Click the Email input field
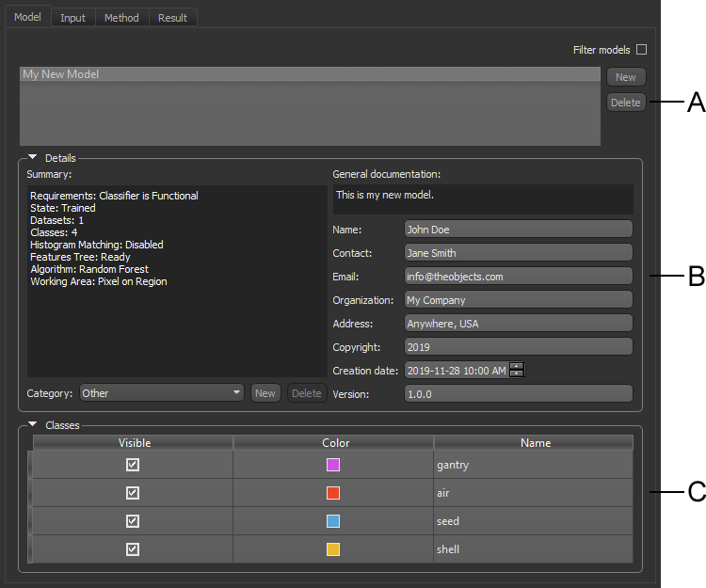Screen dimensions: 706x588 518,277
